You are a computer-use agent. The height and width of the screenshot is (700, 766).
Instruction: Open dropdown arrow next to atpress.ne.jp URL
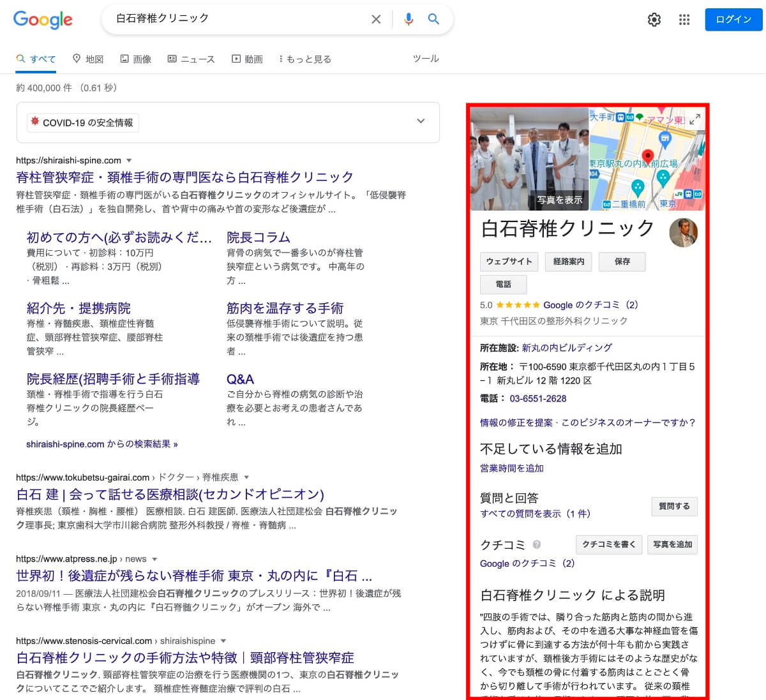point(154,559)
